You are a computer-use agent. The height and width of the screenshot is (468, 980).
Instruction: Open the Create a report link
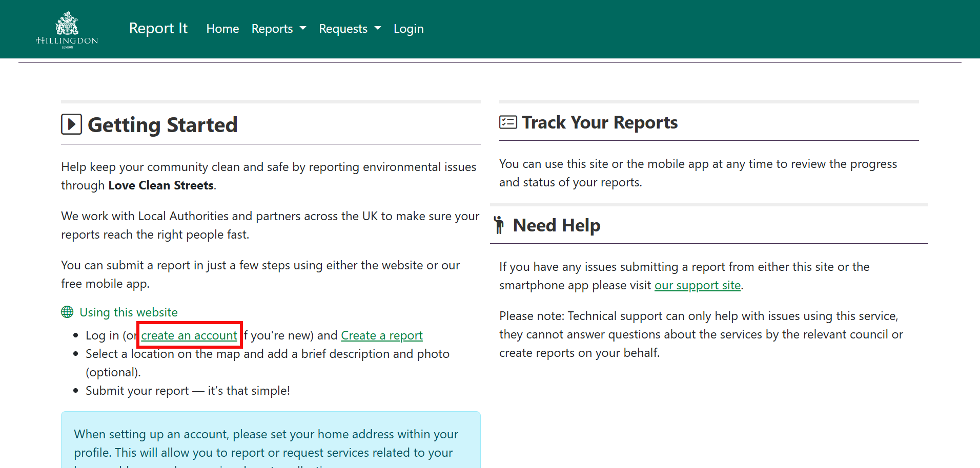click(382, 335)
